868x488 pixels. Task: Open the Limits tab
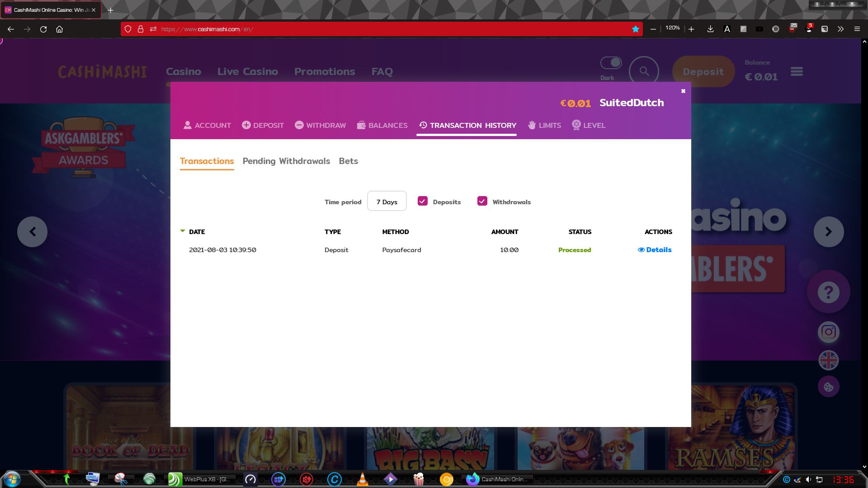[x=544, y=125]
